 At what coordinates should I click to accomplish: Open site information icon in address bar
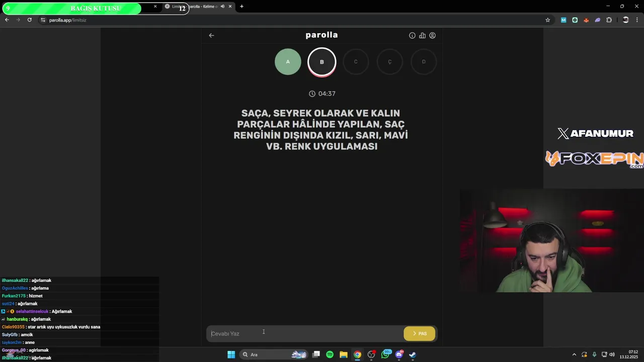coord(43,20)
